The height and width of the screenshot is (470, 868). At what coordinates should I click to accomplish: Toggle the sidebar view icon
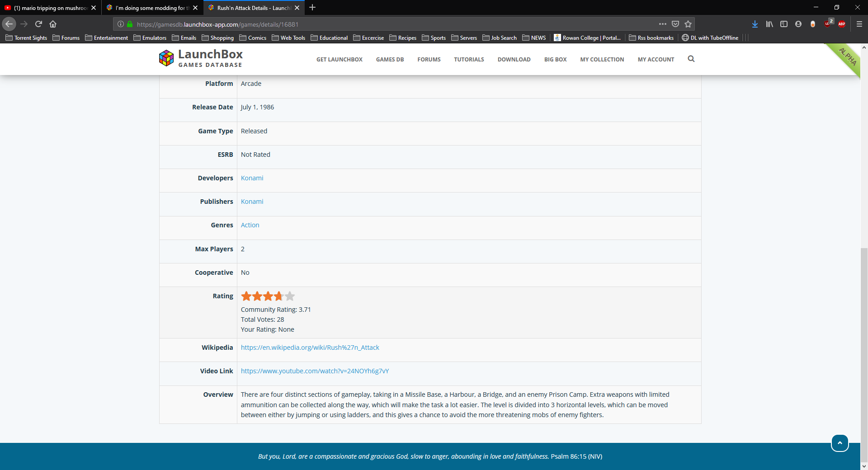(784, 24)
